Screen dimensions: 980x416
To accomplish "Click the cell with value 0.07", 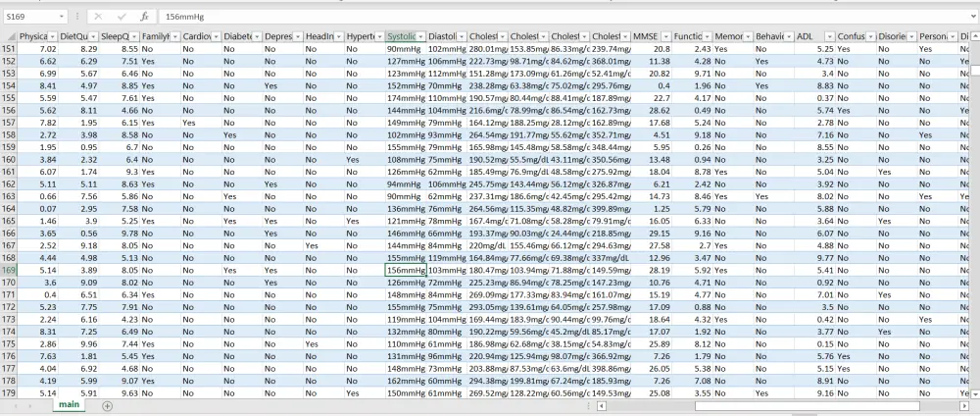I will (37, 209).
